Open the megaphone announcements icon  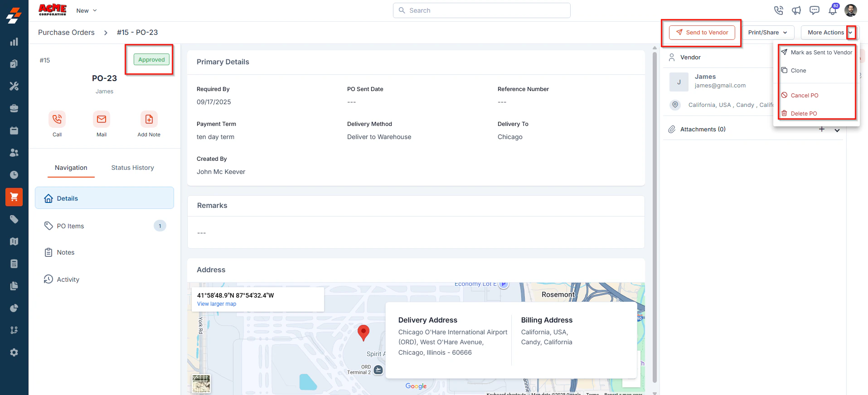tap(796, 10)
